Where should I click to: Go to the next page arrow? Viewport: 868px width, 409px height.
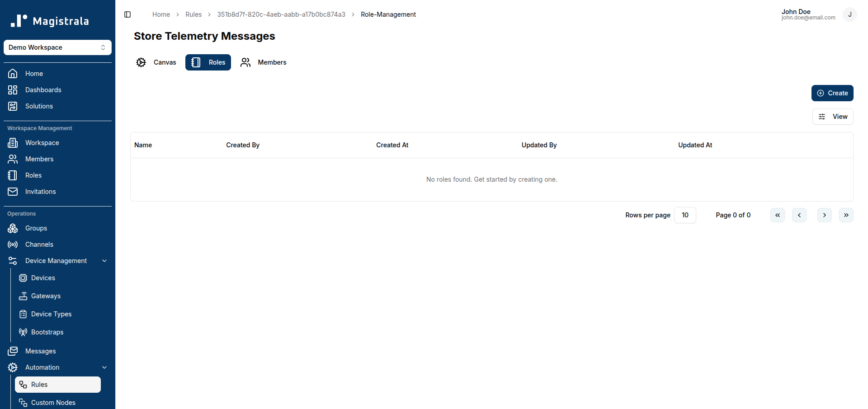pyautogui.click(x=825, y=215)
